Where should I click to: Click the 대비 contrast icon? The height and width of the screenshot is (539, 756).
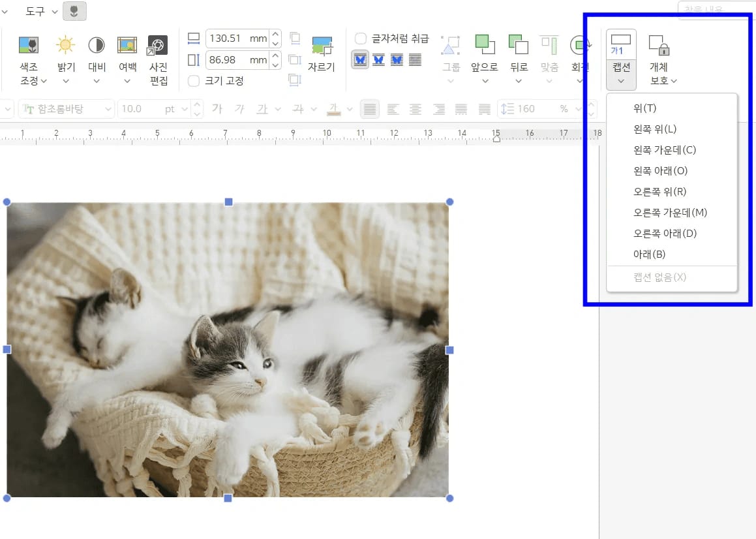tap(97, 45)
